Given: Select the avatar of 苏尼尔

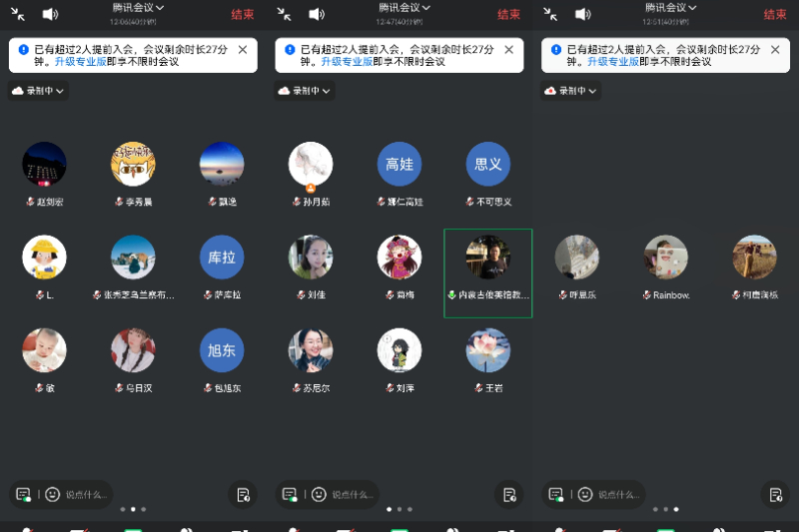Looking at the screenshot, I should click(311, 350).
